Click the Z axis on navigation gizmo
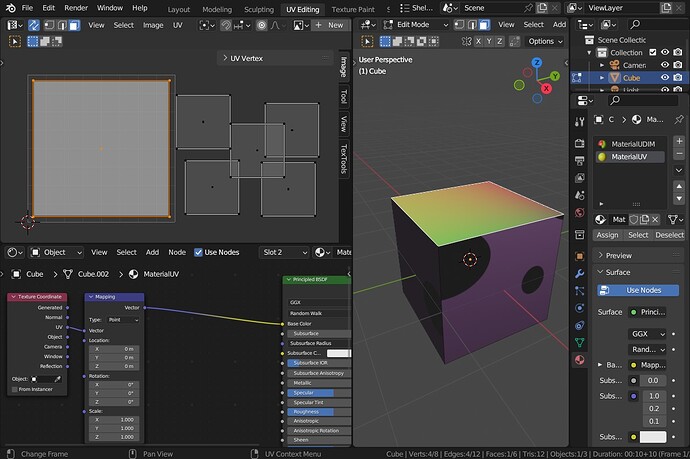The image size is (690, 459). [x=536, y=62]
